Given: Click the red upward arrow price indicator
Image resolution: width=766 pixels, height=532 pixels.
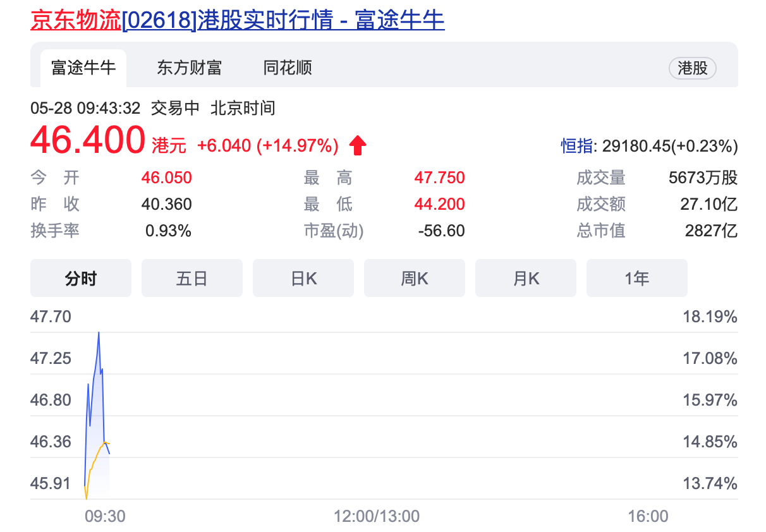Looking at the screenshot, I should (358, 145).
